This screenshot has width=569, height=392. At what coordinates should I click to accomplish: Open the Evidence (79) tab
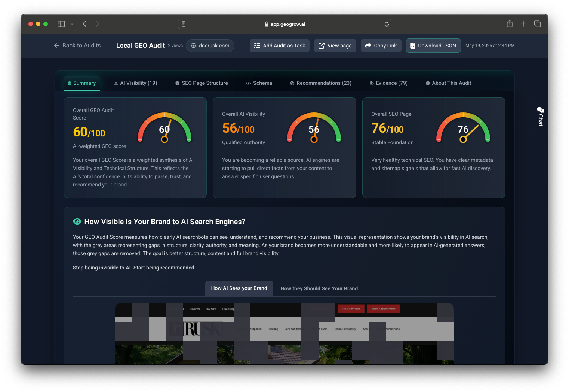point(389,83)
